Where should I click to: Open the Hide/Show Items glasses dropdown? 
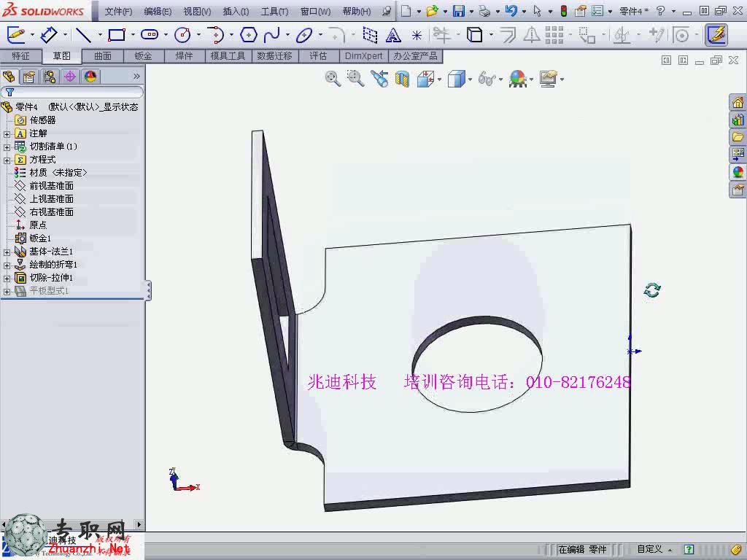click(500, 79)
